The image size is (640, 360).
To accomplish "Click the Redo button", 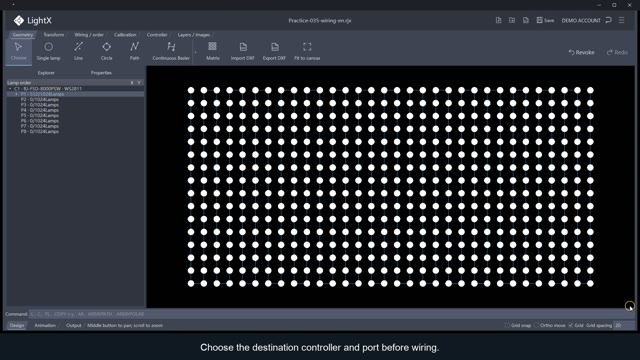I will click(617, 52).
